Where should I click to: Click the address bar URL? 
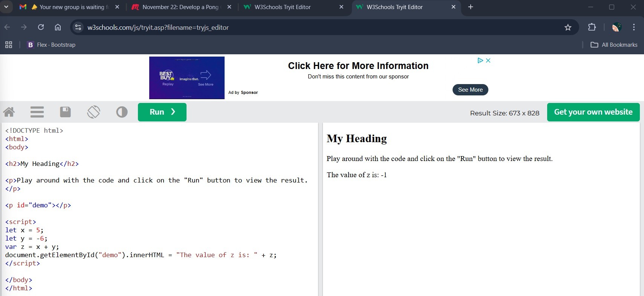click(x=158, y=28)
